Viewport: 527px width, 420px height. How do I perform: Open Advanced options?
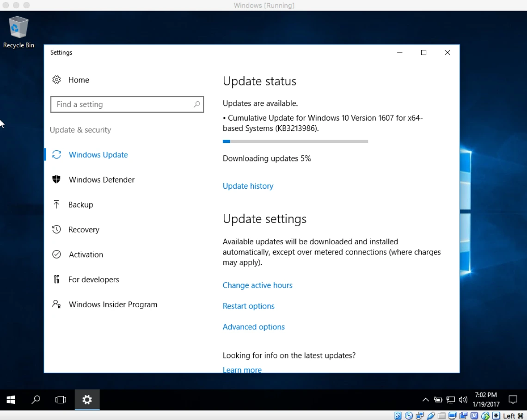[x=253, y=327]
